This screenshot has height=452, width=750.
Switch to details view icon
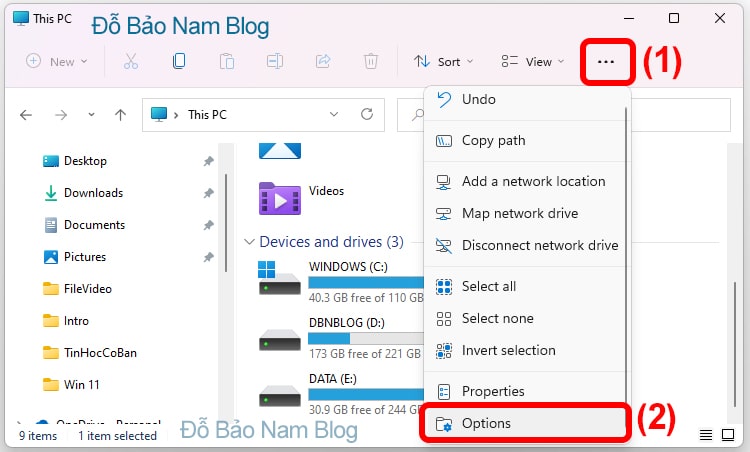706,435
